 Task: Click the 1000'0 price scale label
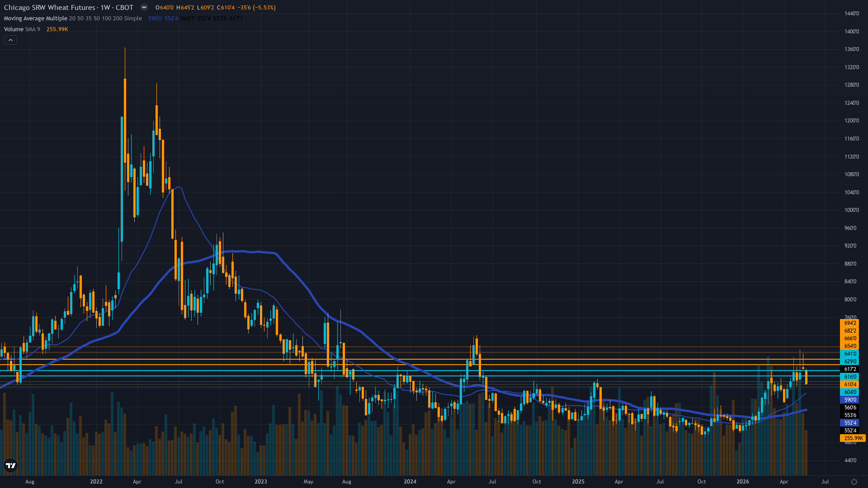tap(852, 210)
